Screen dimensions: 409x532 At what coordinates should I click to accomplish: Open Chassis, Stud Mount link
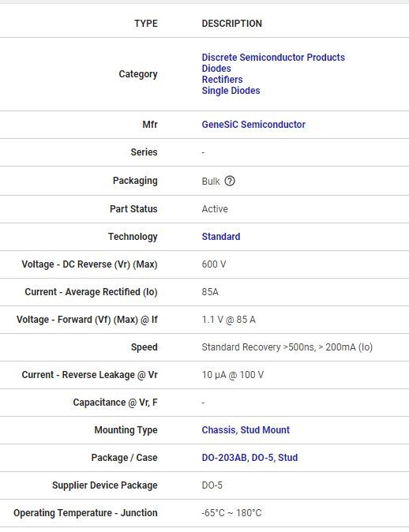(x=246, y=430)
